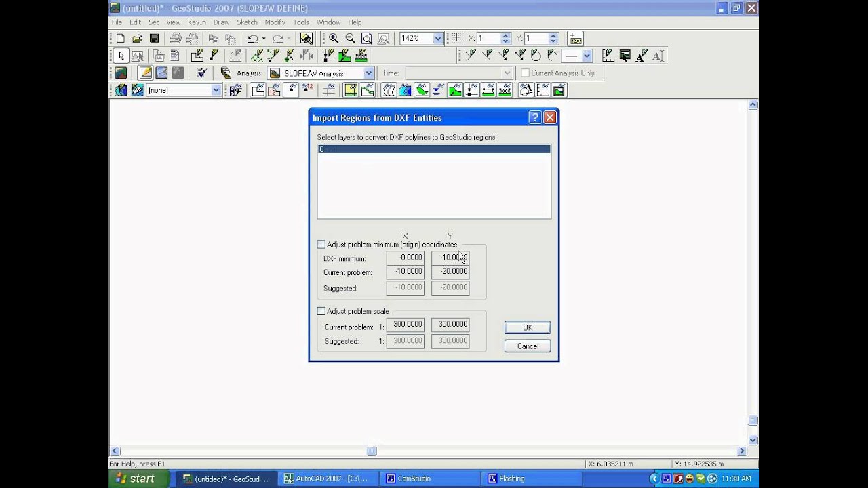868x488 pixels.
Task: Select the arrow pointer tool
Action: (x=121, y=56)
